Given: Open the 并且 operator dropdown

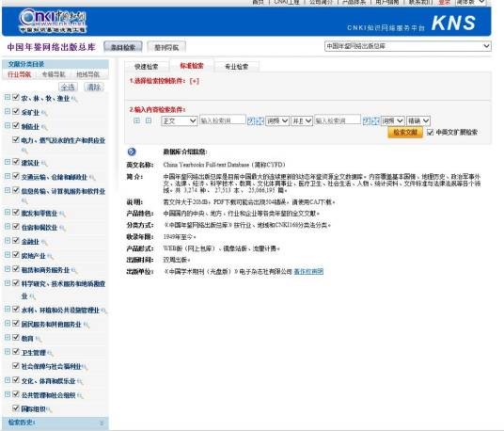Looking at the screenshot, I should click(x=302, y=121).
